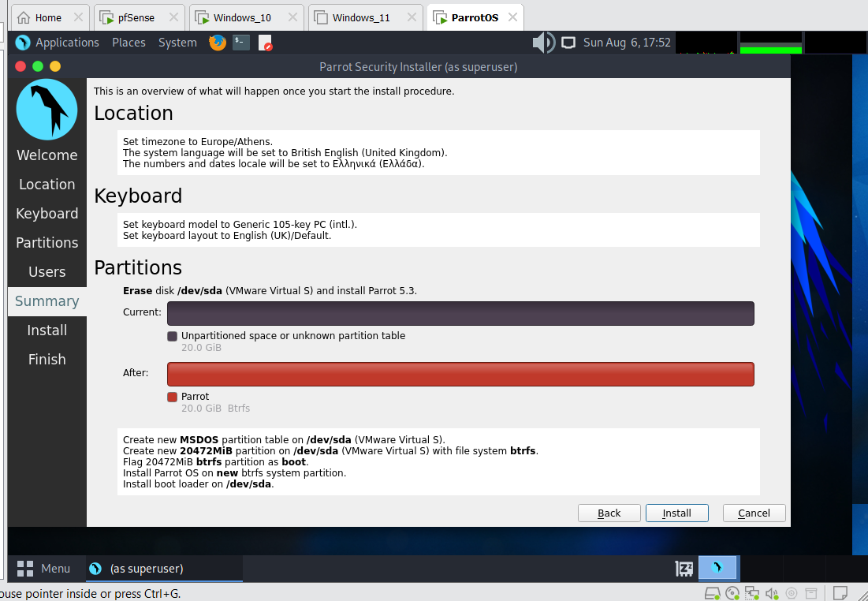Click the Cancel button
The width and height of the screenshot is (868, 601).
coord(754,513)
